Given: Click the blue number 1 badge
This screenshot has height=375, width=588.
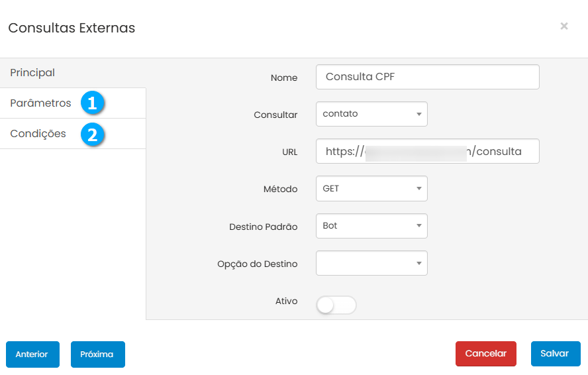Looking at the screenshot, I should (92, 103).
